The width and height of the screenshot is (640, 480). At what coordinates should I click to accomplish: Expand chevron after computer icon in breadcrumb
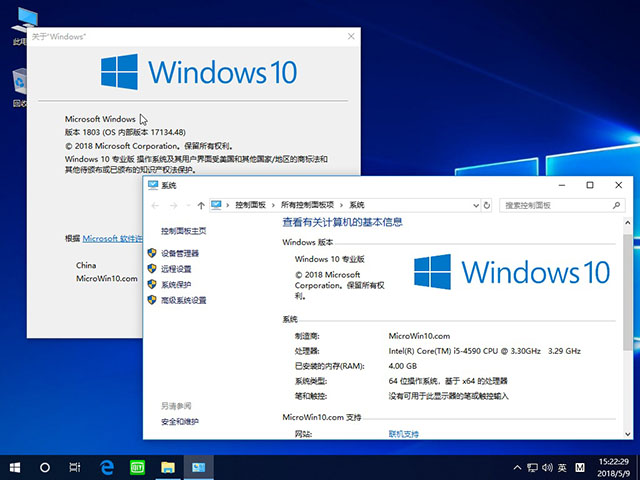pyautogui.click(x=228, y=205)
